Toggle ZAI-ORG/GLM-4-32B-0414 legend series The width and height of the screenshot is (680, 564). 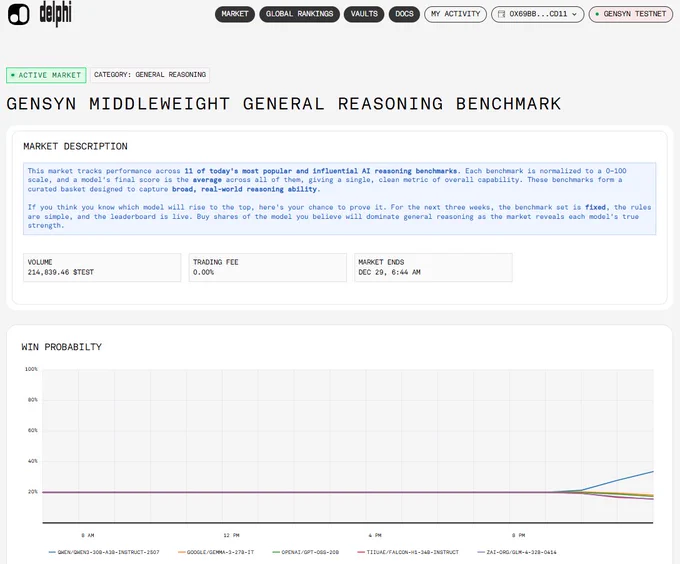(517, 552)
